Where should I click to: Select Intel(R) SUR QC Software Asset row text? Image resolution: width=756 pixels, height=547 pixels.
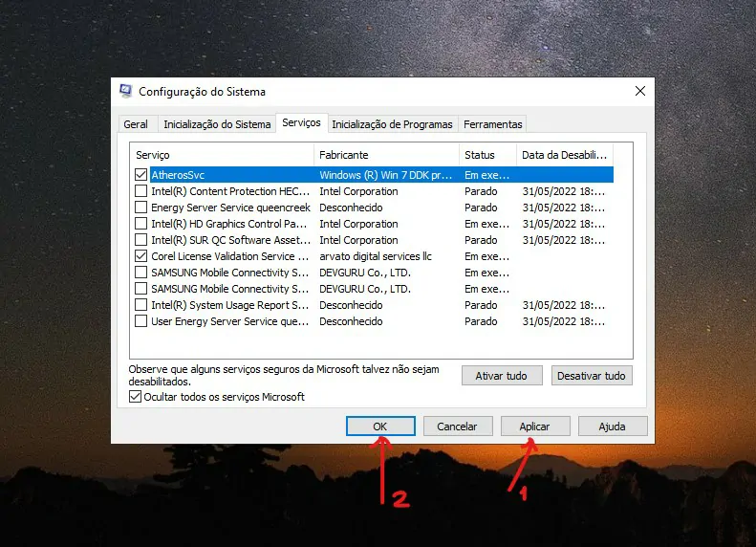(231, 240)
